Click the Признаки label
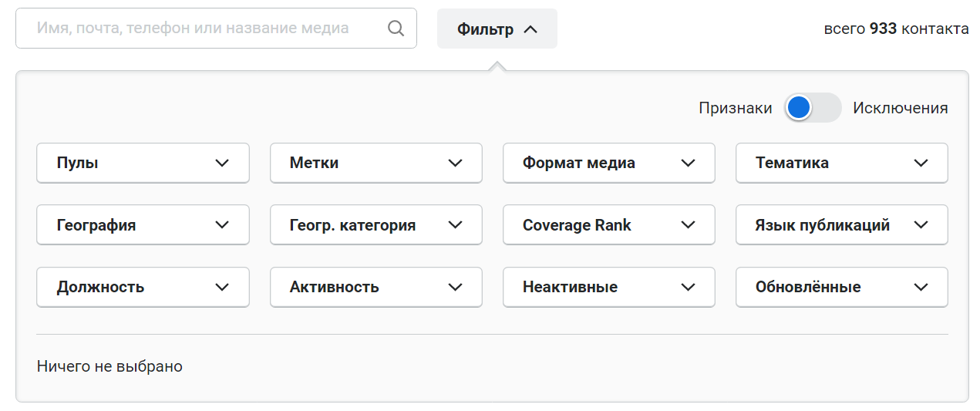The image size is (980, 411). click(735, 108)
